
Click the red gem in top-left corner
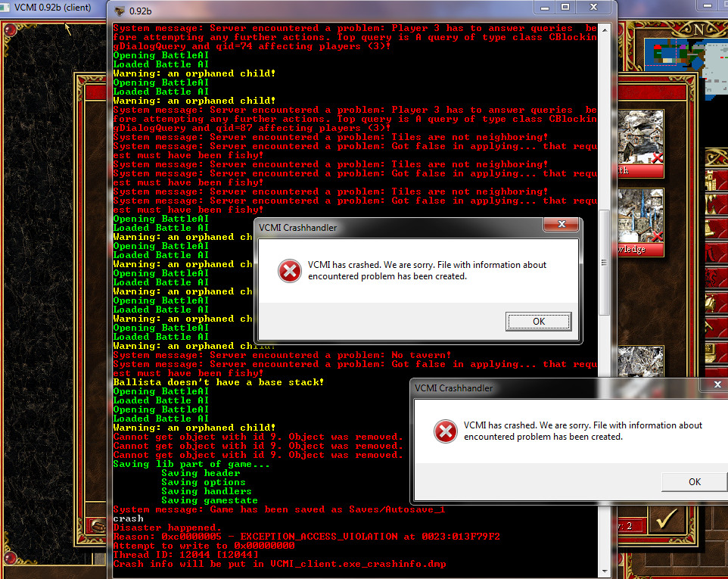click(x=9, y=31)
